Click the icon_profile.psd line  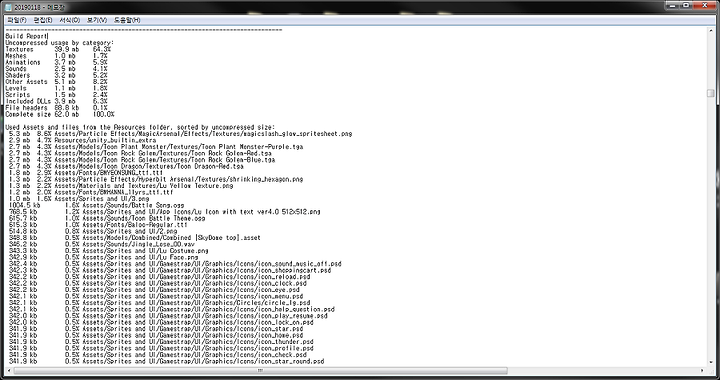tap(161, 348)
